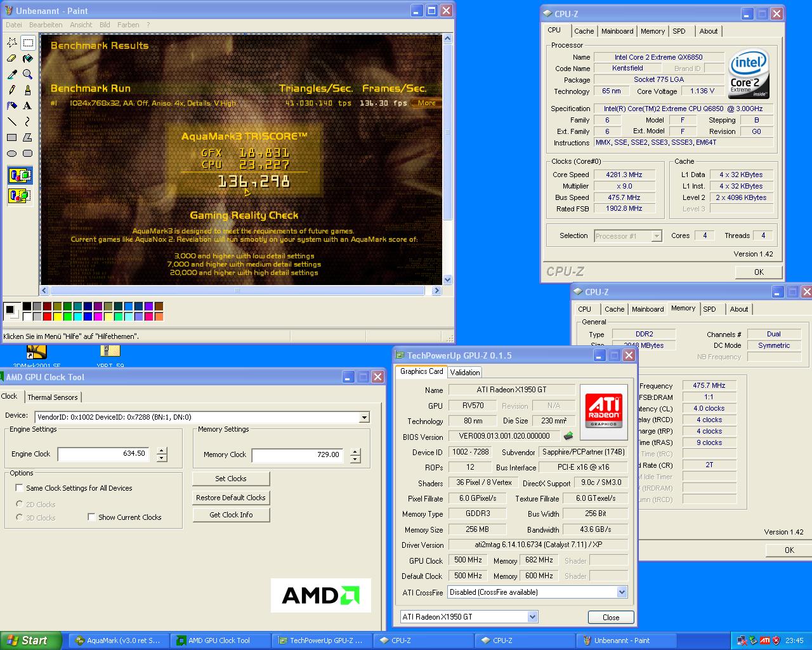
Task: Click the Close button in GPU-Z
Action: click(x=610, y=618)
